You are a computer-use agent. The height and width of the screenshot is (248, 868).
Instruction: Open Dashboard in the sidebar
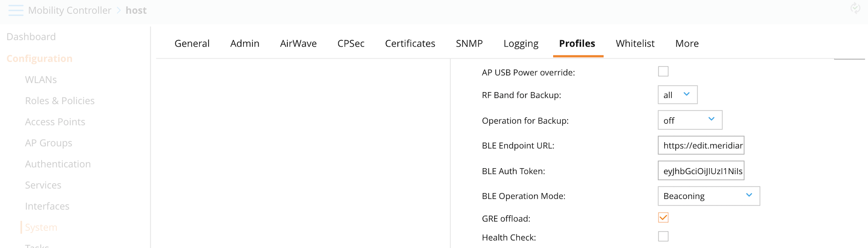[31, 37]
